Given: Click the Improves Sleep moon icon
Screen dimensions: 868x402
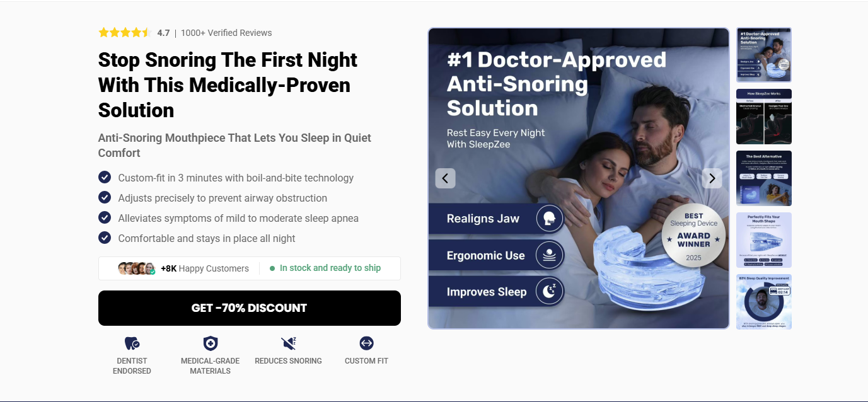Looking at the screenshot, I should (549, 291).
